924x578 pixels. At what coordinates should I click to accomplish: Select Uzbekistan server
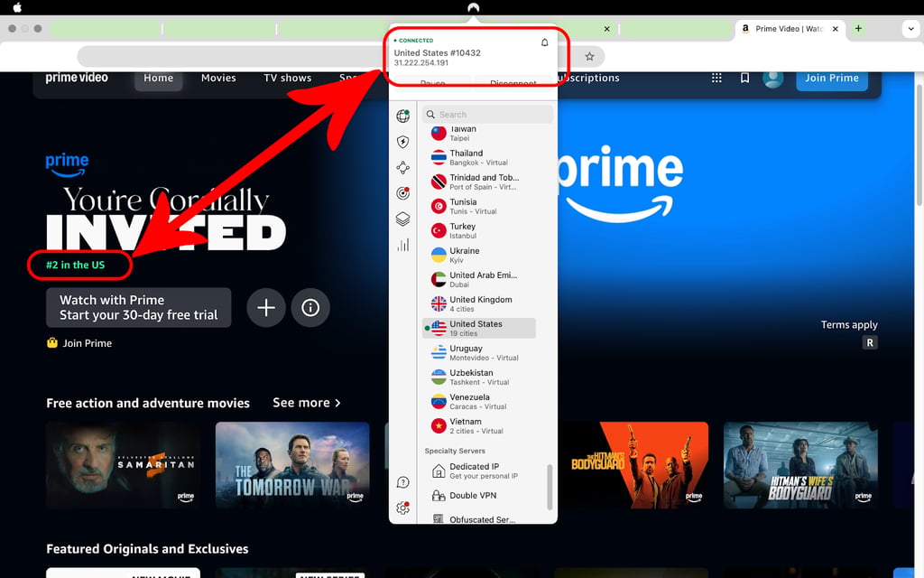point(478,377)
